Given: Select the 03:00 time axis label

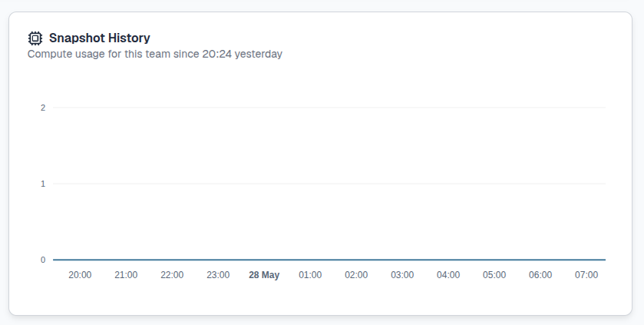Looking at the screenshot, I should click(402, 275).
